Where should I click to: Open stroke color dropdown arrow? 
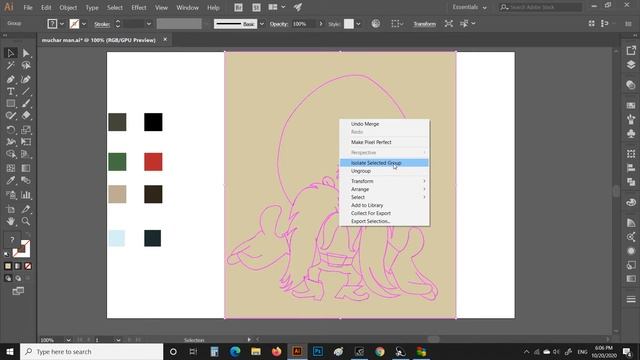click(84, 24)
